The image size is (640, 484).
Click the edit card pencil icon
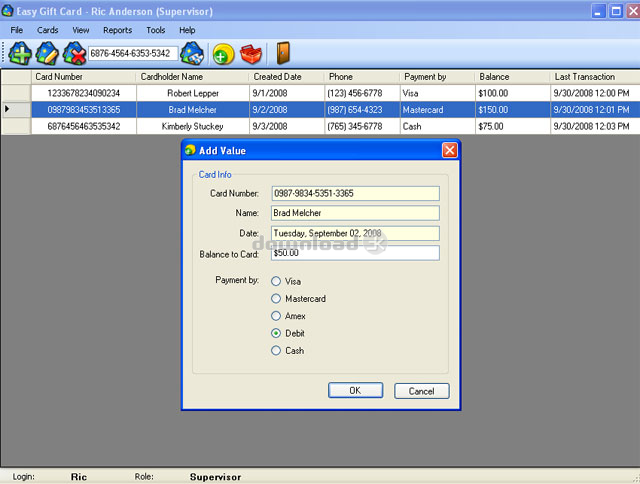(46, 53)
